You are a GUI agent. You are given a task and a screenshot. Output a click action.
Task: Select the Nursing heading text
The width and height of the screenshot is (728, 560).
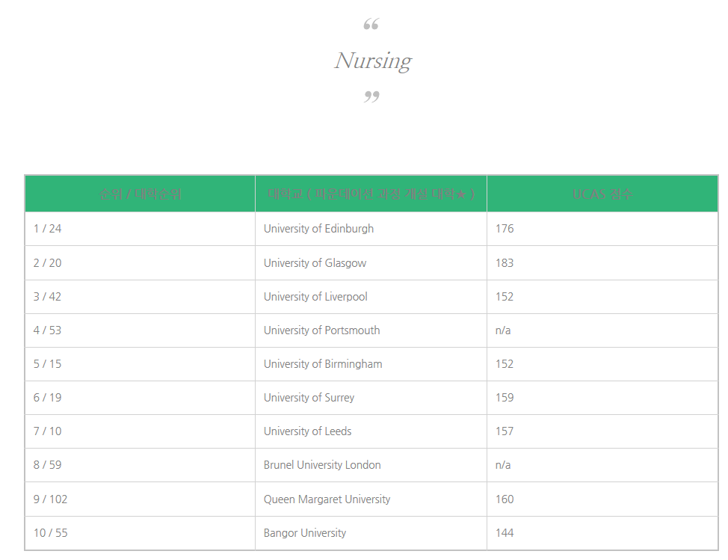click(x=373, y=61)
